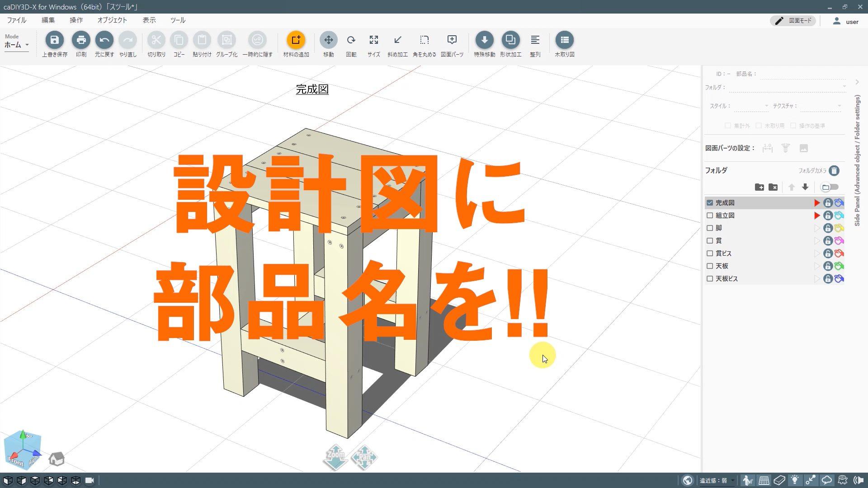Screen dimensions: 868x488
Task: Collapse the side panel chevron
Action: coord(857,82)
